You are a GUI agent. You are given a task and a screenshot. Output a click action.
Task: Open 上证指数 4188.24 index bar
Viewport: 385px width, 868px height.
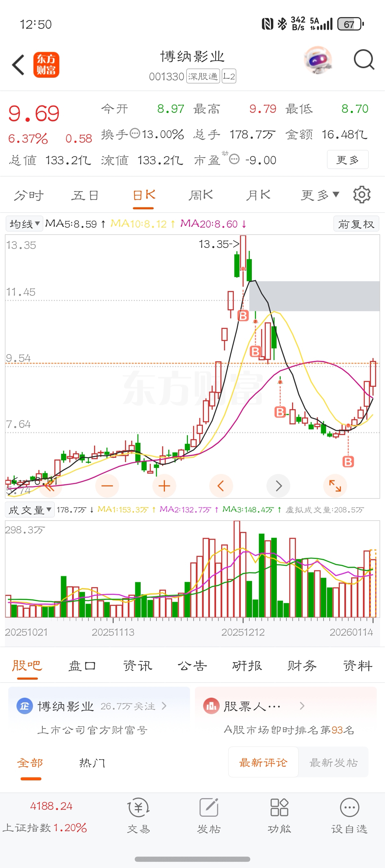45,817
